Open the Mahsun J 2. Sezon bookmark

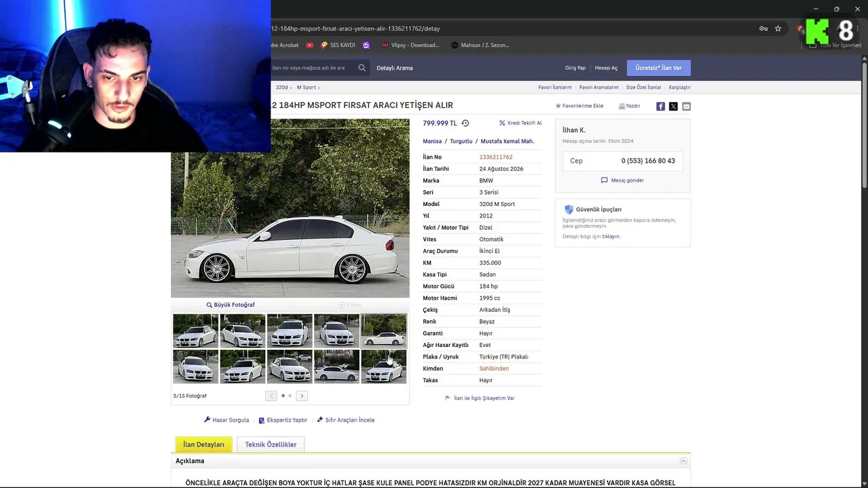point(479,45)
